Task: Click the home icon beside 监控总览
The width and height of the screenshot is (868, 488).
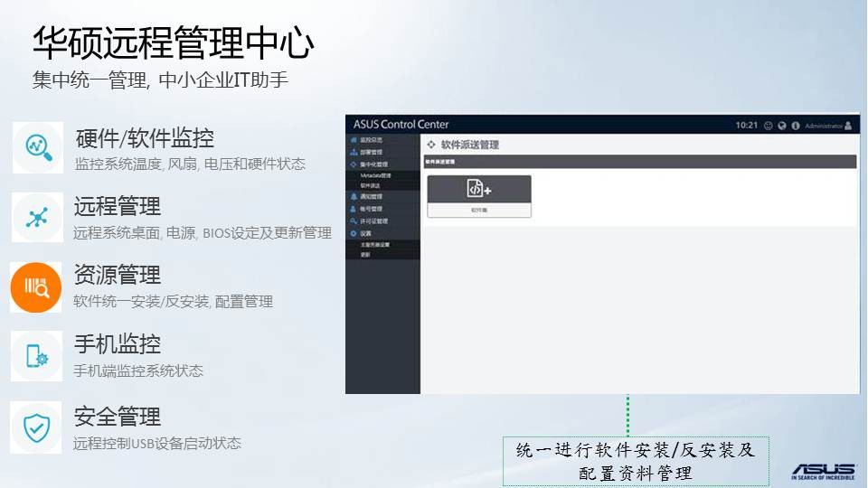Action: click(354, 140)
